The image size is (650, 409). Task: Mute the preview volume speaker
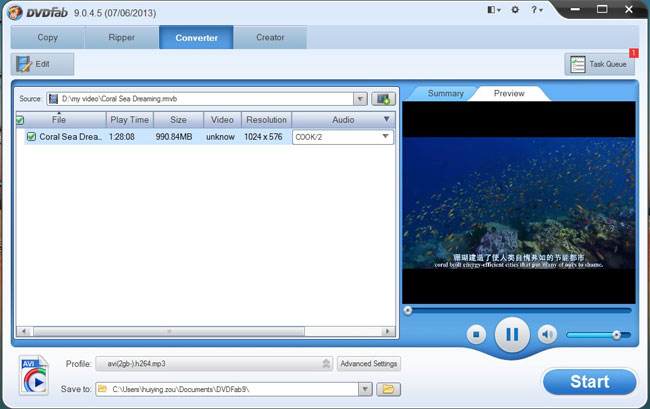click(x=547, y=334)
